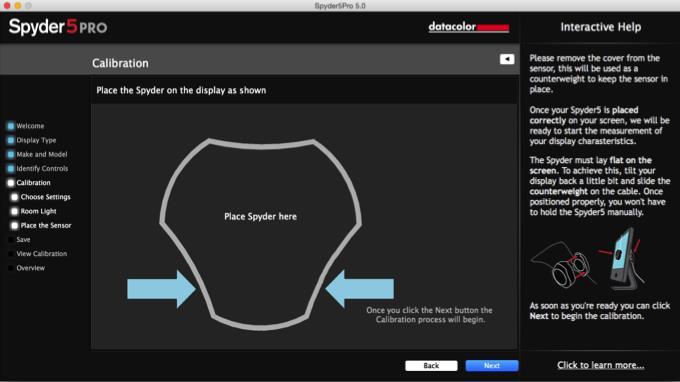Click the Display Type step indicator square
Viewport: 680px width, 382px height.
[x=11, y=140]
